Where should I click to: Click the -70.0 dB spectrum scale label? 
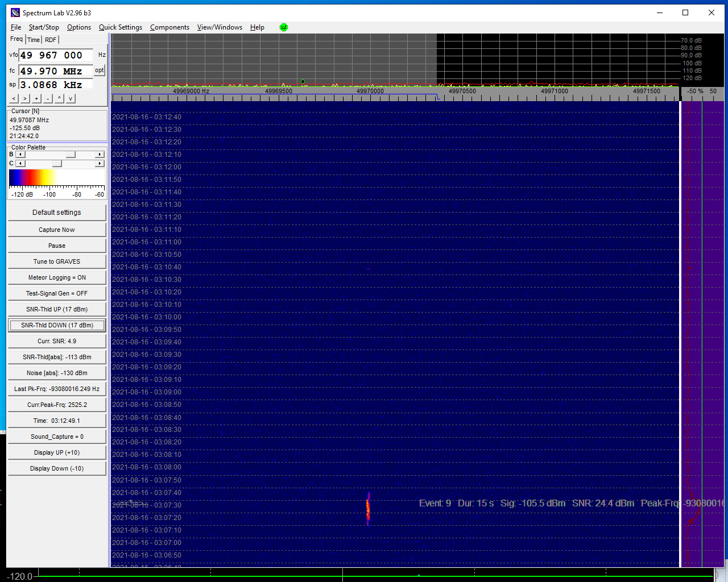pyautogui.click(x=691, y=40)
